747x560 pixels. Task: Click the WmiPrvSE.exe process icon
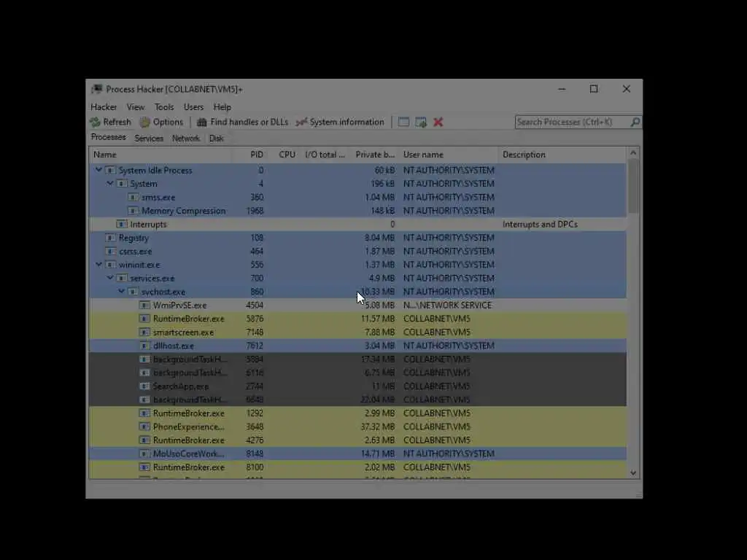[144, 305]
